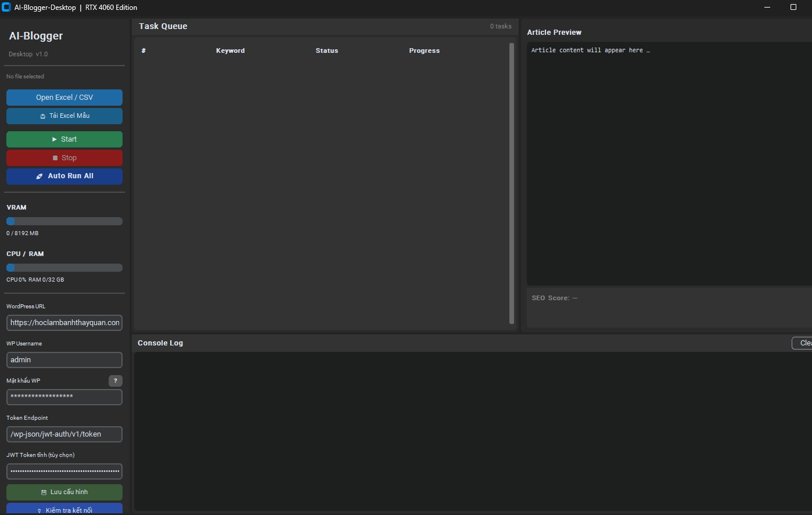The height and width of the screenshot is (515, 812).
Task: Click the Console Log heading
Action: pyautogui.click(x=160, y=343)
